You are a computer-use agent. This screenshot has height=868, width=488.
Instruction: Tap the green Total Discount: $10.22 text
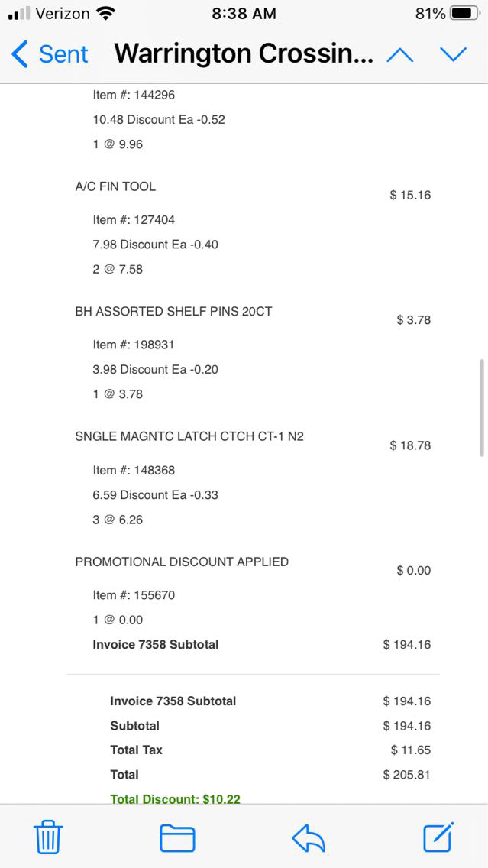coord(175,798)
